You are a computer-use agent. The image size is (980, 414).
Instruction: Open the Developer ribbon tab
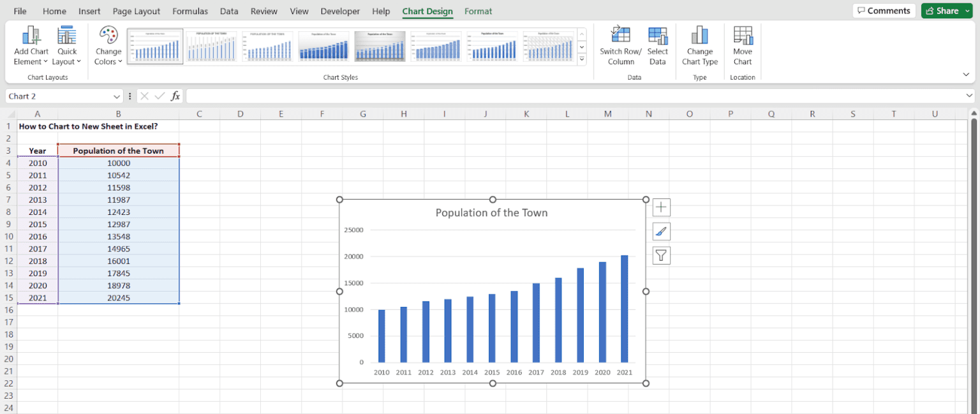(340, 11)
